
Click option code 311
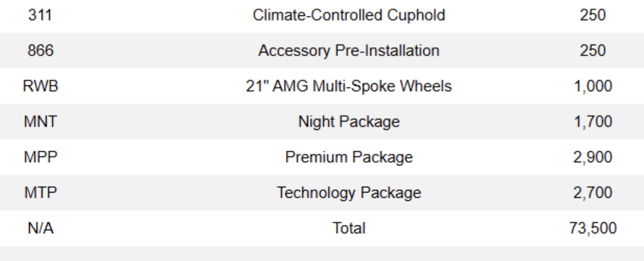coord(40,15)
